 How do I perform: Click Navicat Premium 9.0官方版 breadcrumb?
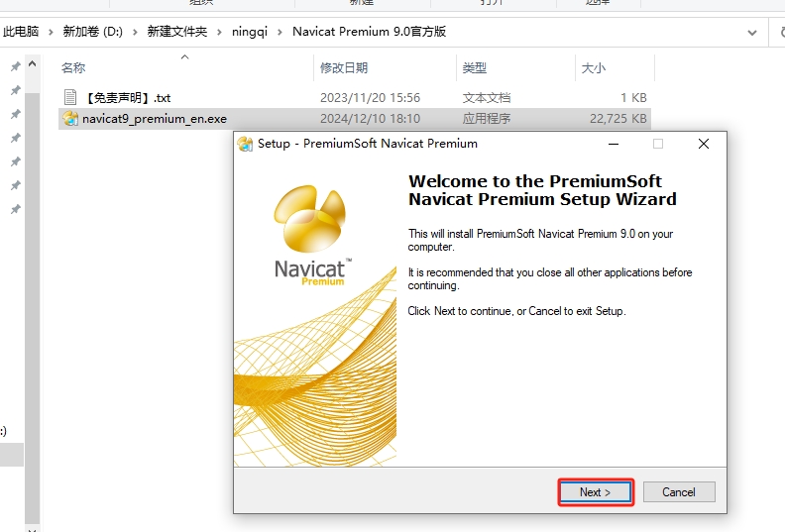click(x=369, y=32)
